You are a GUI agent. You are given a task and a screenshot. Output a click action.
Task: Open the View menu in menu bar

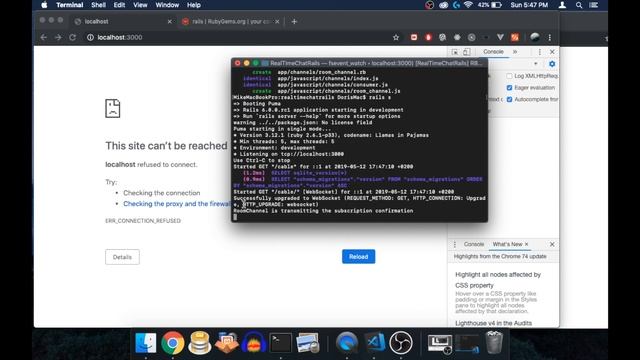click(140, 5)
